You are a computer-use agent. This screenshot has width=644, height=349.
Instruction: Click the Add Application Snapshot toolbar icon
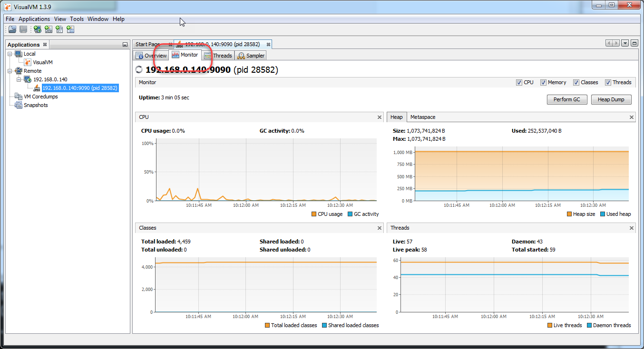coord(70,29)
